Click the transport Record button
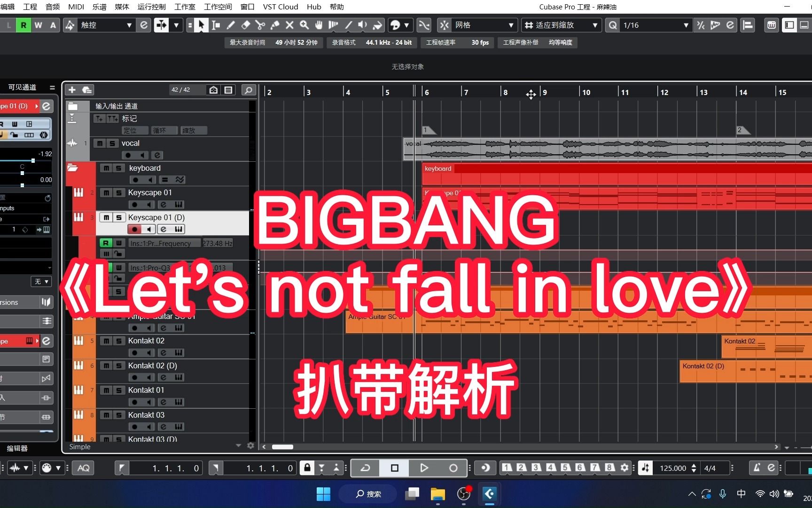The image size is (812, 508). pyautogui.click(x=453, y=468)
